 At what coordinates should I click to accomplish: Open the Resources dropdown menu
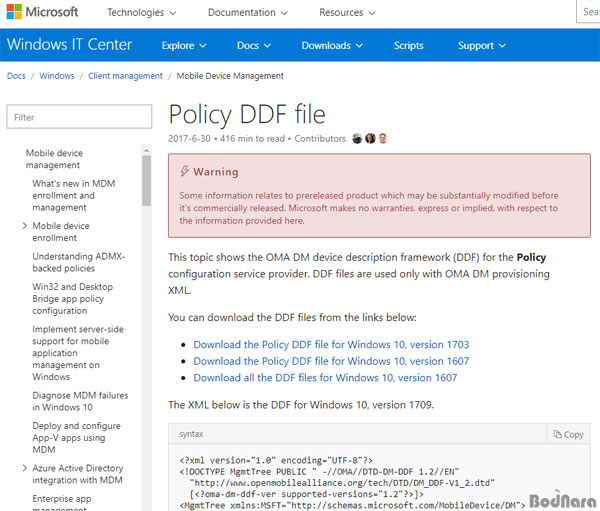pos(347,13)
